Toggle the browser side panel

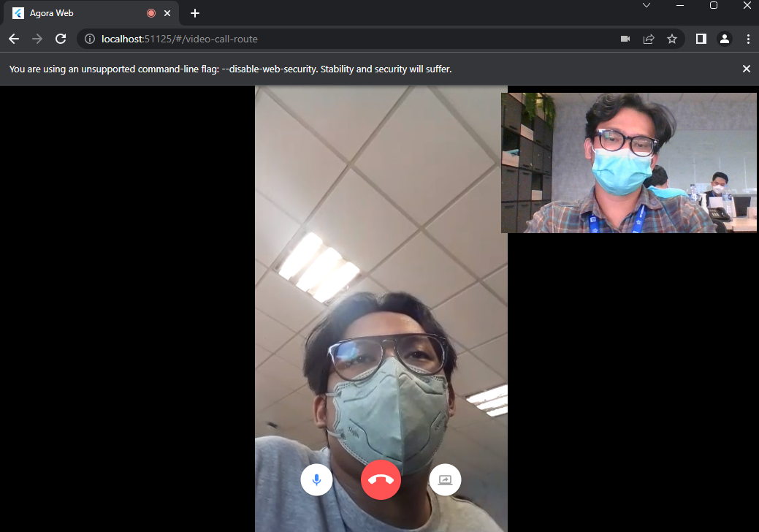click(701, 39)
